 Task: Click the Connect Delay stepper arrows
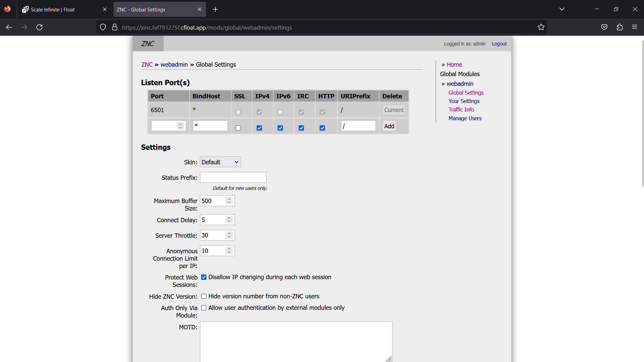click(229, 220)
